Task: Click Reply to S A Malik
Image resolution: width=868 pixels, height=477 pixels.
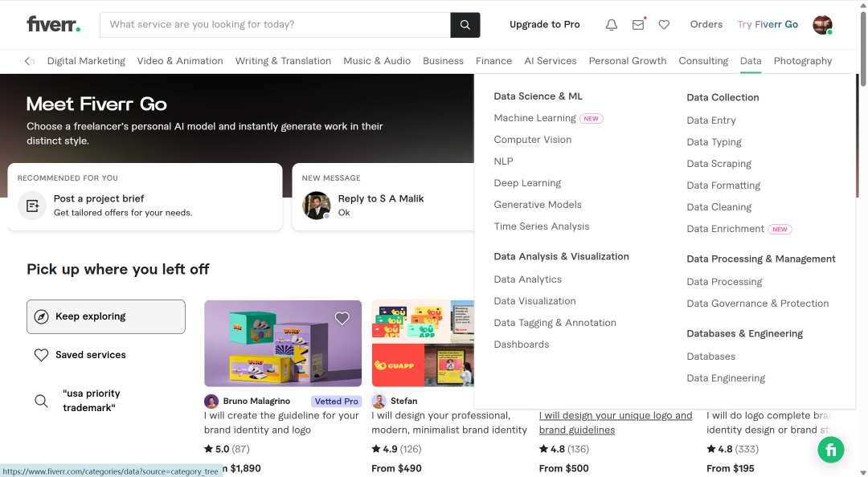Action: pos(381,198)
